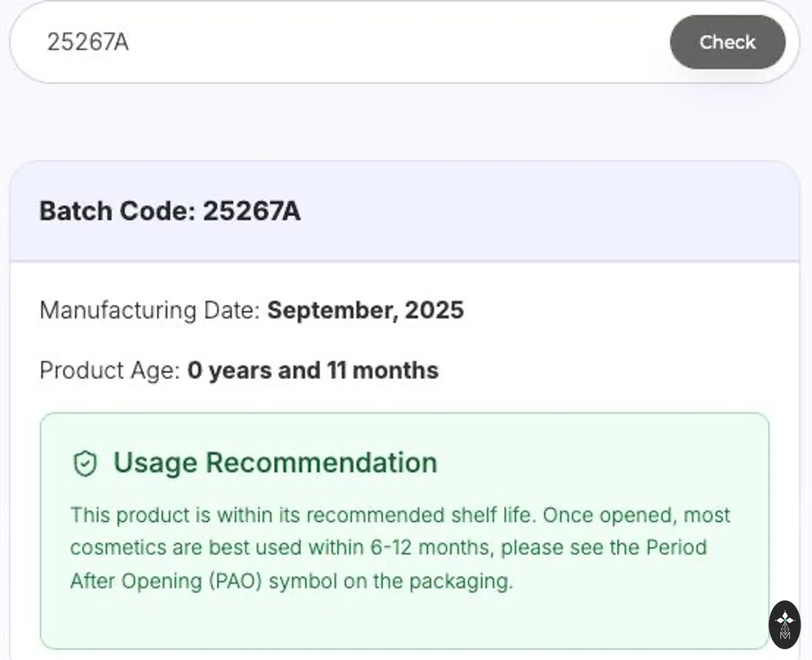Select the Batch Code: 25267A heading
Screen dimensions: 812x660
170,211
